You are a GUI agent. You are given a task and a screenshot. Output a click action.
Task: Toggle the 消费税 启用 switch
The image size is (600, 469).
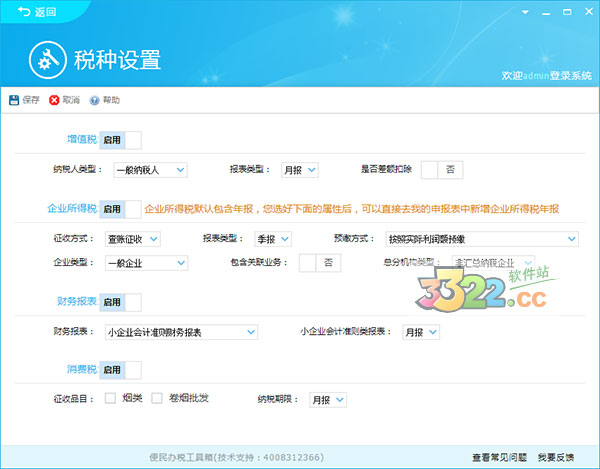pos(121,370)
